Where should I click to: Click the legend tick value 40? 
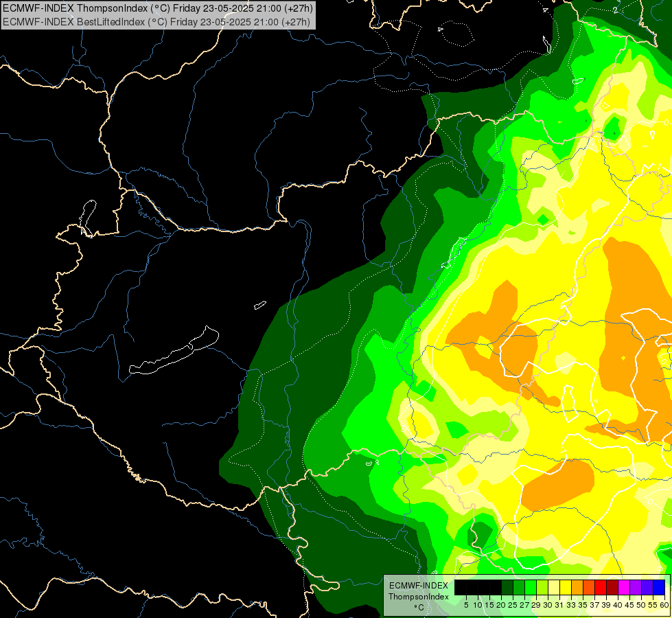tap(618, 605)
